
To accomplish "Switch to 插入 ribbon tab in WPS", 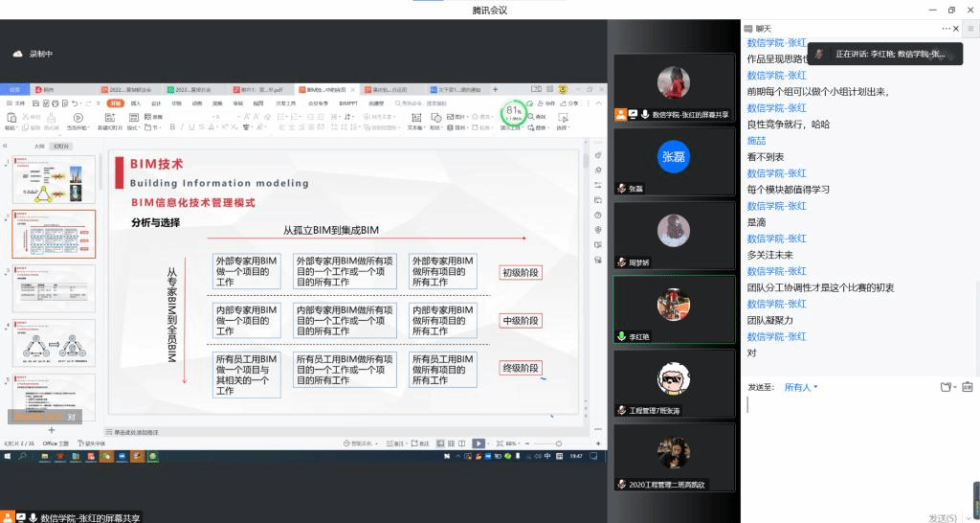I will pos(136,102).
